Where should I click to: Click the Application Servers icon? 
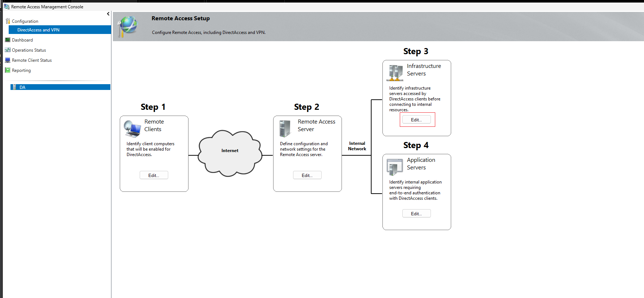tap(395, 167)
